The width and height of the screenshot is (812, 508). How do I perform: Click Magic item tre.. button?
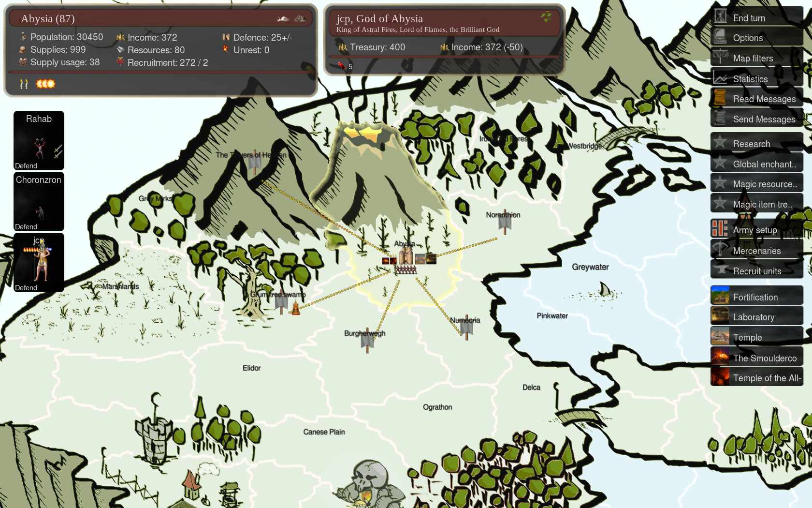[757, 203]
